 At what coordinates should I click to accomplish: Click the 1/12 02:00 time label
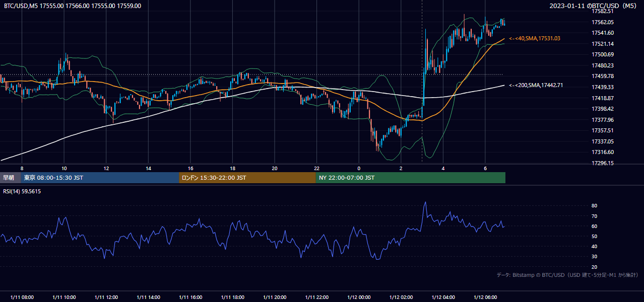click(401, 297)
